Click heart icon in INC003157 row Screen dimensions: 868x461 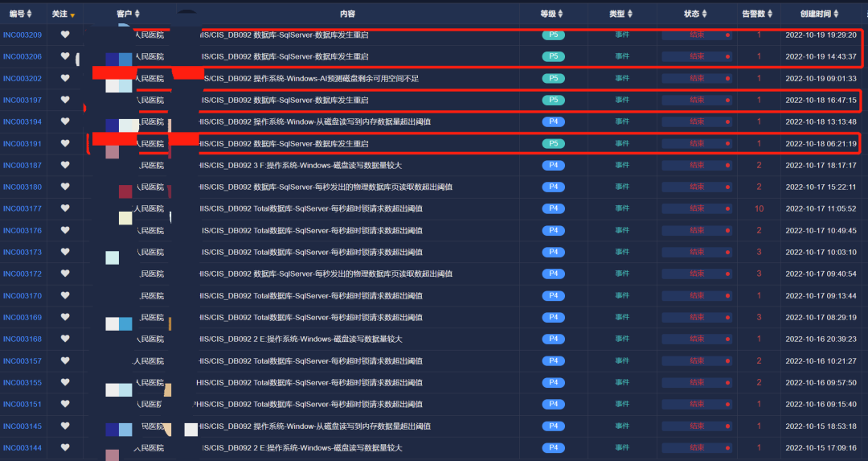pyautogui.click(x=65, y=360)
